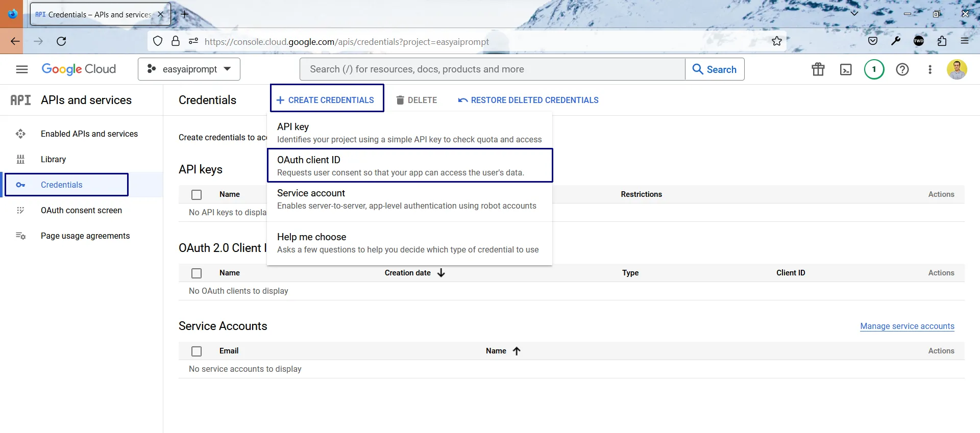Open the main navigation hamburger menu
The height and width of the screenshot is (433, 980).
coord(22,69)
